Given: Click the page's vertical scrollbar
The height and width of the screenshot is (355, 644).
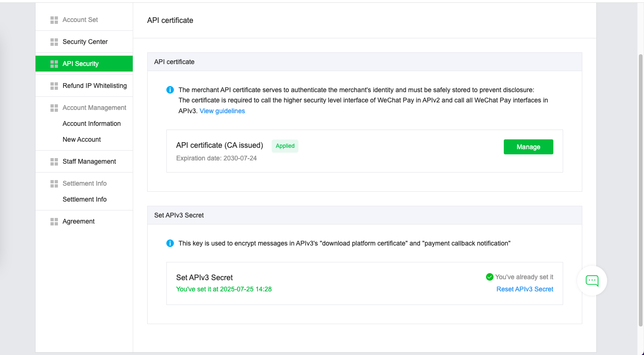Looking at the screenshot, I should [x=640, y=187].
